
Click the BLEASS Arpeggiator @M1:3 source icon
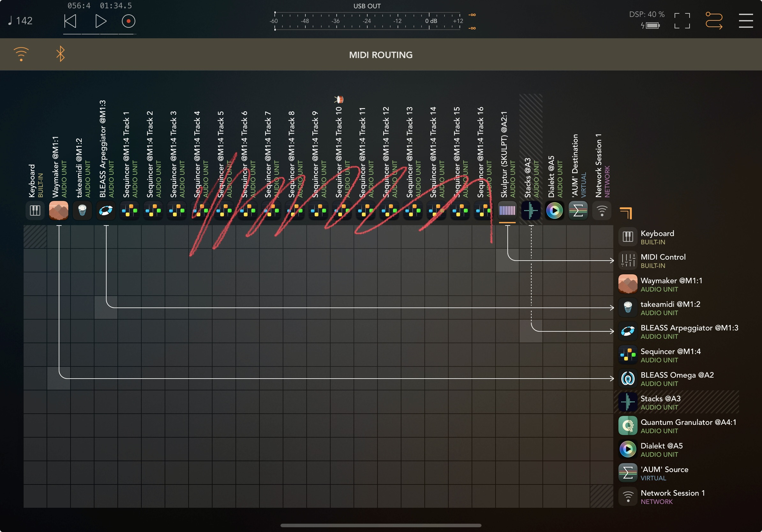(x=106, y=210)
